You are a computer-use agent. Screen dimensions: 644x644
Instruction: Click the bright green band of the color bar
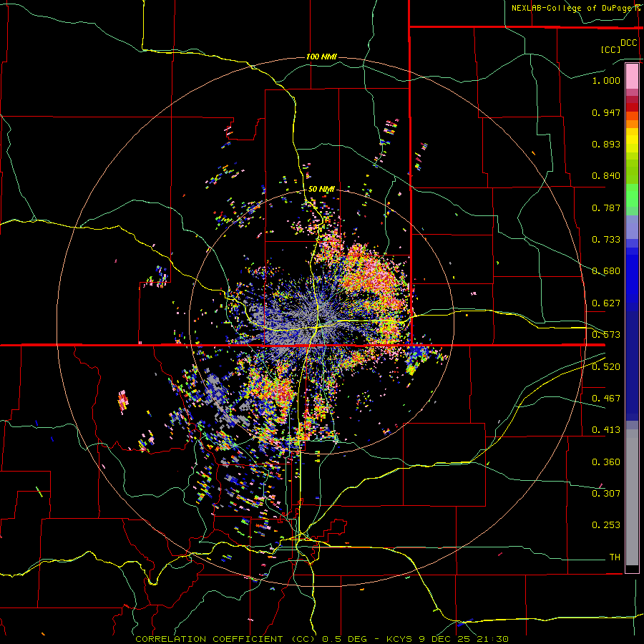pos(632,195)
